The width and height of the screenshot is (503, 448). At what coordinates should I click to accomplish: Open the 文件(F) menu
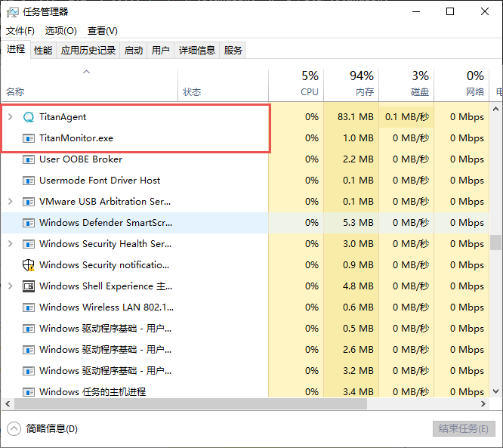[20, 31]
